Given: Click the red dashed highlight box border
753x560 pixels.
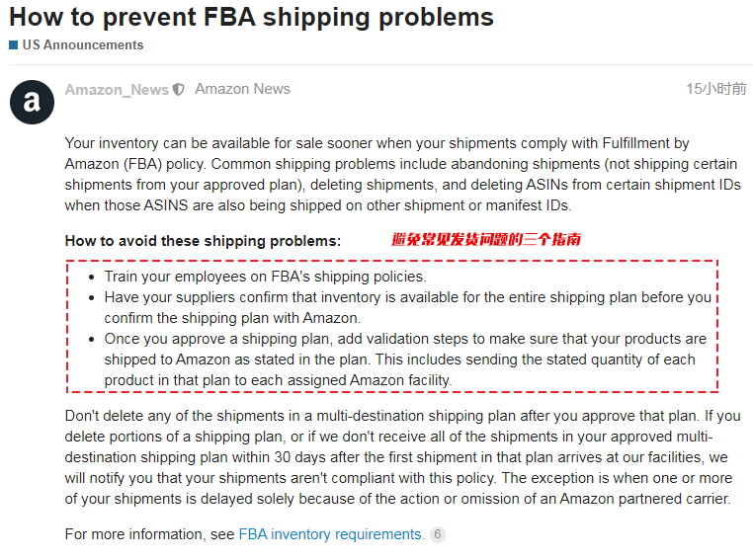Looking at the screenshot, I should pos(392,261).
